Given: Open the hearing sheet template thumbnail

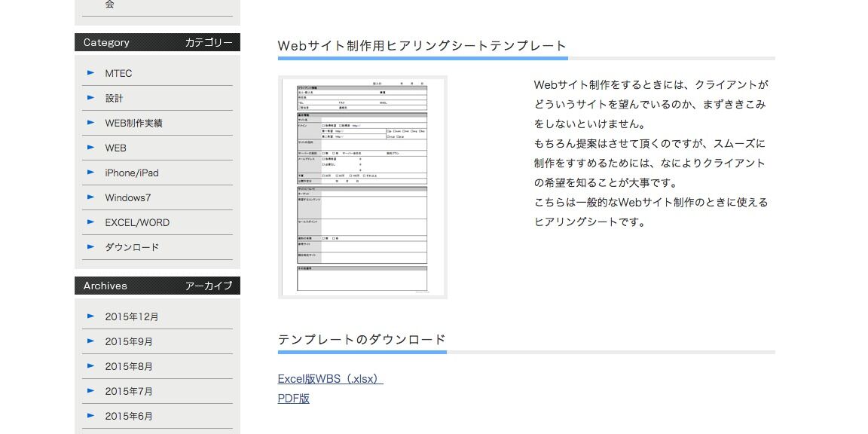Looking at the screenshot, I should 362,187.
